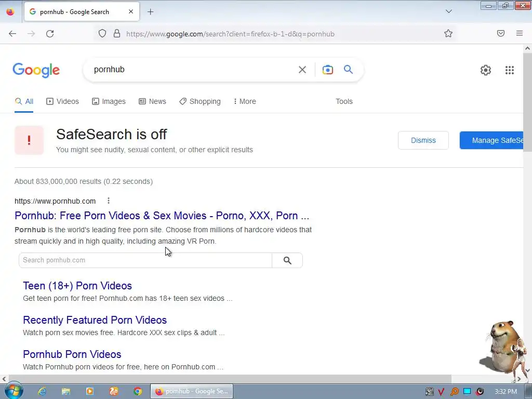Dismiss the SafeSearch notice

tap(423, 140)
